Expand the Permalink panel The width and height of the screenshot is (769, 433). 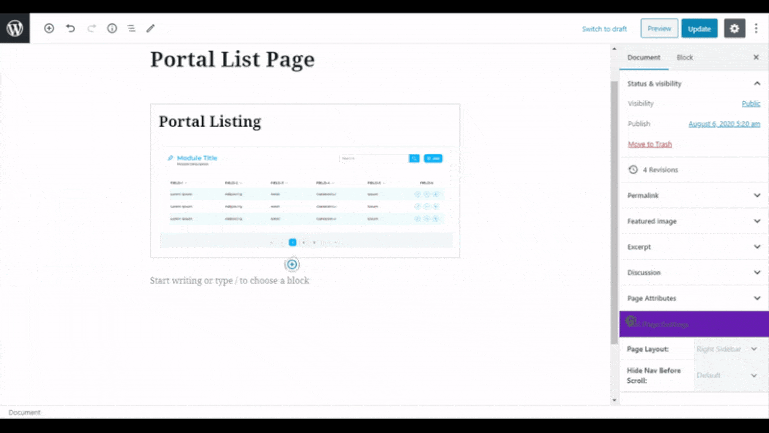tap(757, 195)
